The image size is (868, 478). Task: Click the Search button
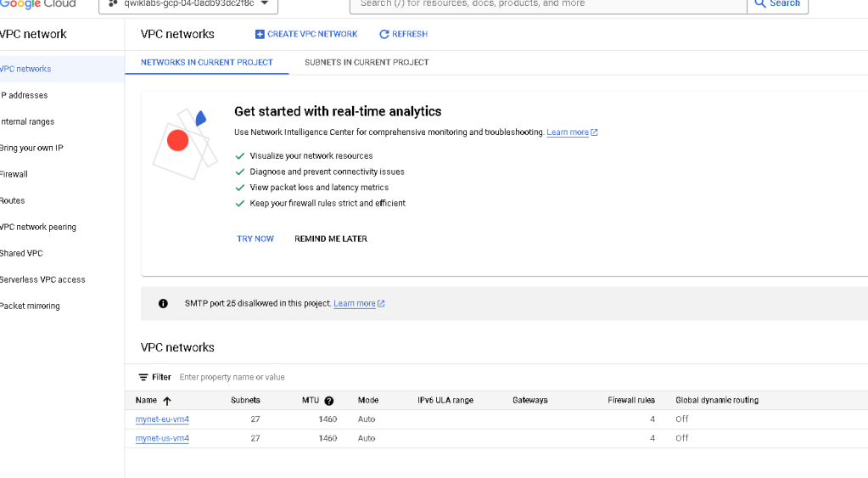[x=778, y=4]
